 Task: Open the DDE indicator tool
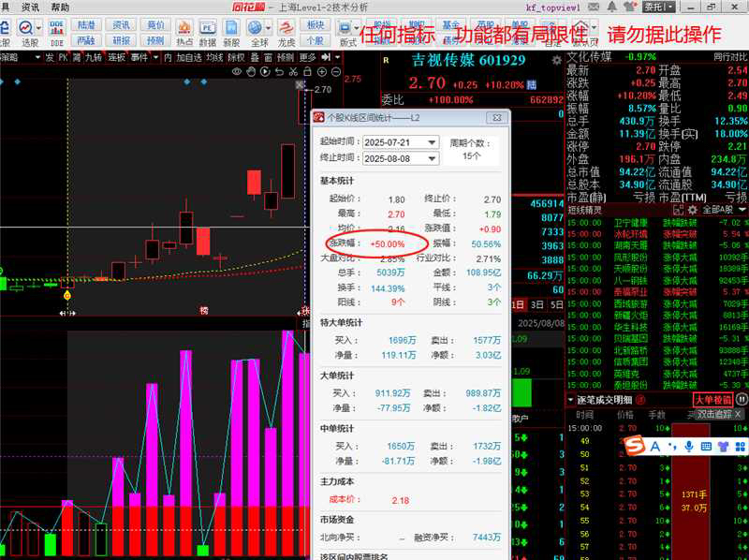[x=57, y=28]
